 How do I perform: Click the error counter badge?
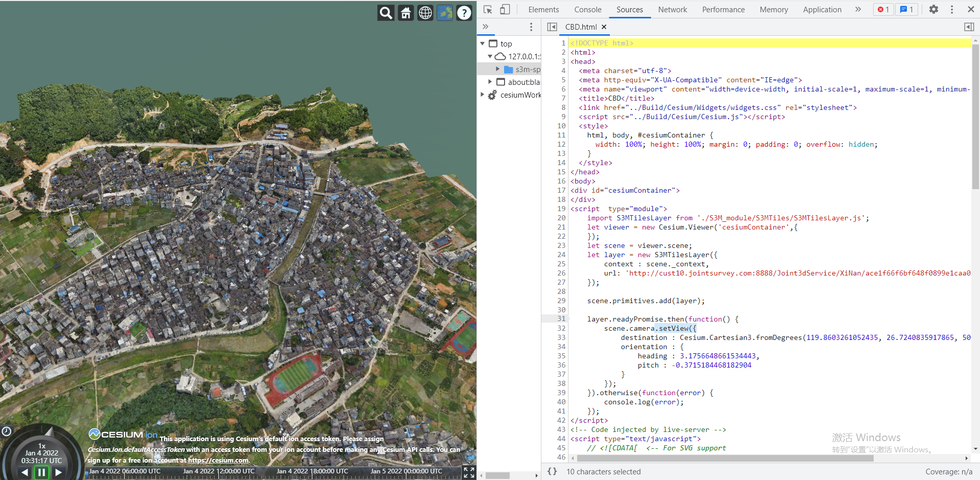tap(883, 9)
